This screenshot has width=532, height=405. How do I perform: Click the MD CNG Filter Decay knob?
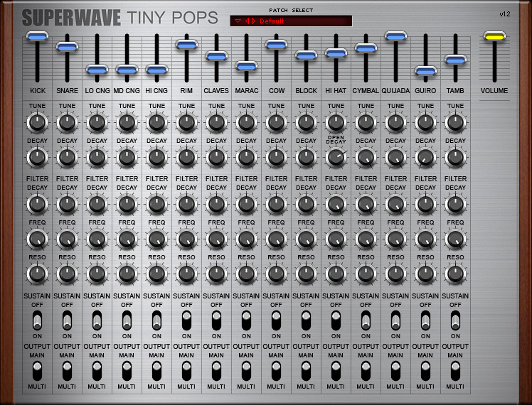pyautogui.click(x=127, y=204)
